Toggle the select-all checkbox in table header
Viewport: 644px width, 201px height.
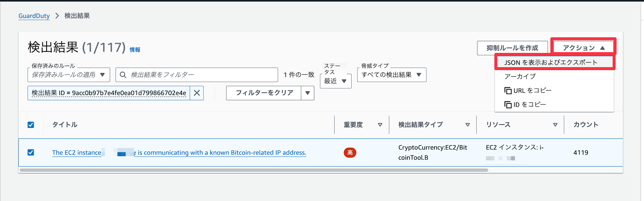[31, 125]
